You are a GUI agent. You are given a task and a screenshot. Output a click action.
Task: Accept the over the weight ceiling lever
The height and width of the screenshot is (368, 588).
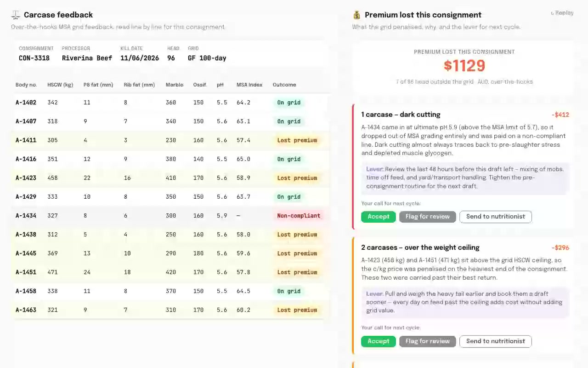click(379, 341)
